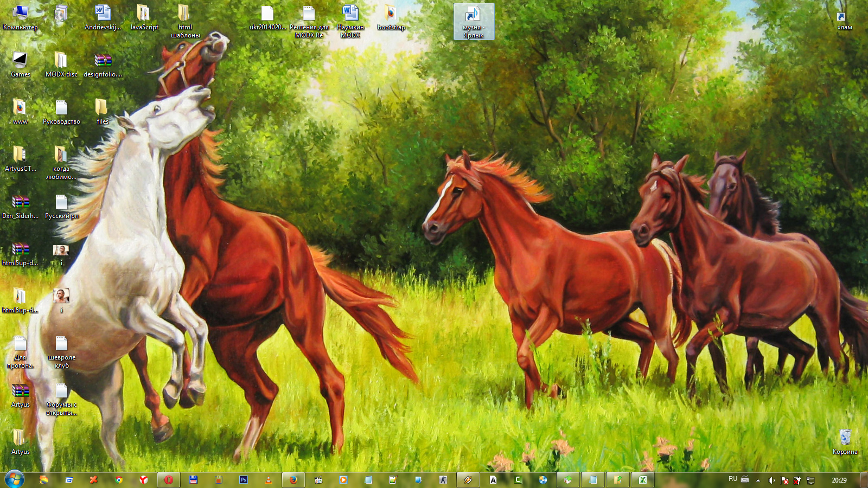Click the network connection tray icon
Viewport: 868px width, 488px height.
810,480
